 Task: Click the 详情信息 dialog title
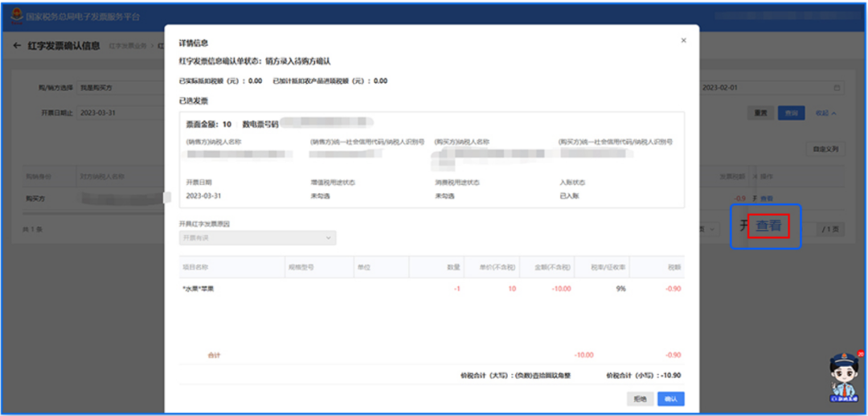[193, 43]
